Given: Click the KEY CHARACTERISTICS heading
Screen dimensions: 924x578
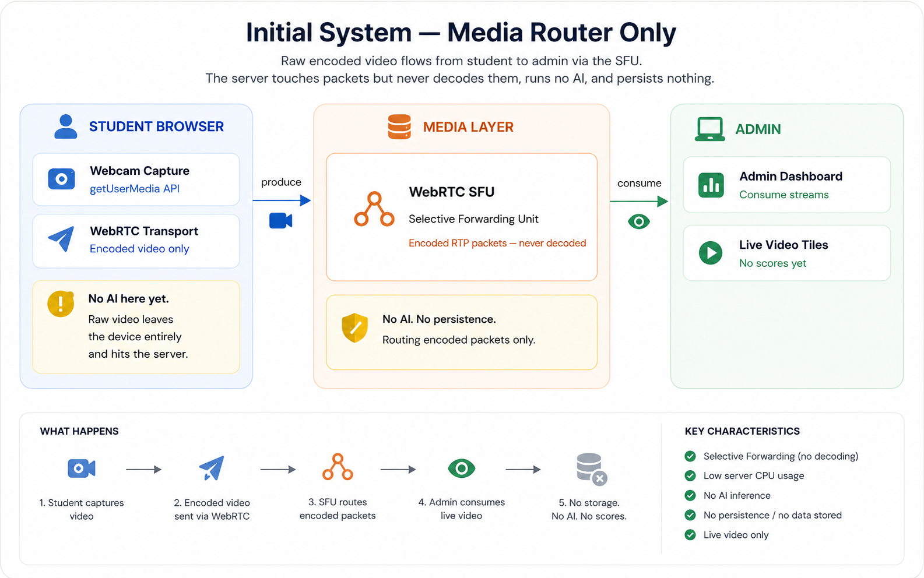Looking at the screenshot, I should click(742, 431).
